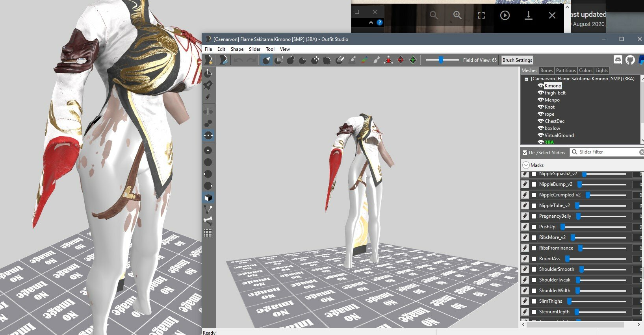Expand the Masks dropdown chevron
The width and height of the screenshot is (644, 335).
pos(526,165)
